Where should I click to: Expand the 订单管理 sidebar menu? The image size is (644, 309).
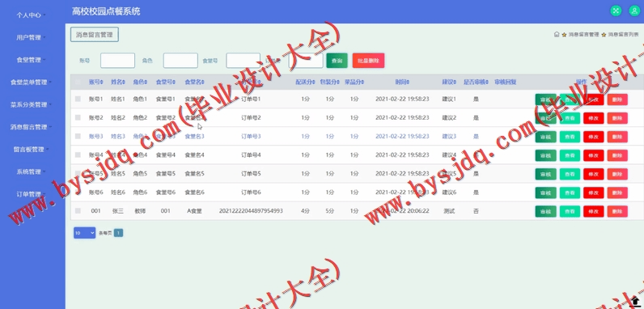click(x=31, y=194)
